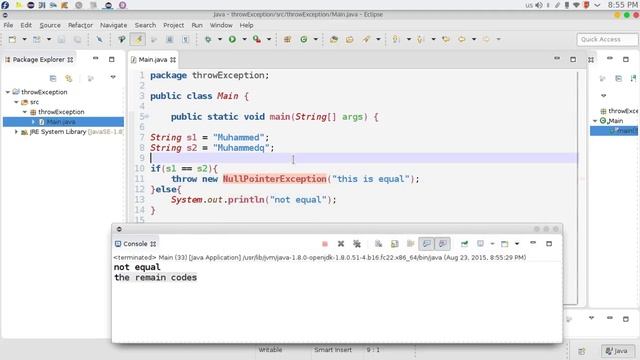The height and width of the screenshot is (360, 640).
Task: Click Display Selected Console icon
Action: pyautogui.click(x=480, y=244)
